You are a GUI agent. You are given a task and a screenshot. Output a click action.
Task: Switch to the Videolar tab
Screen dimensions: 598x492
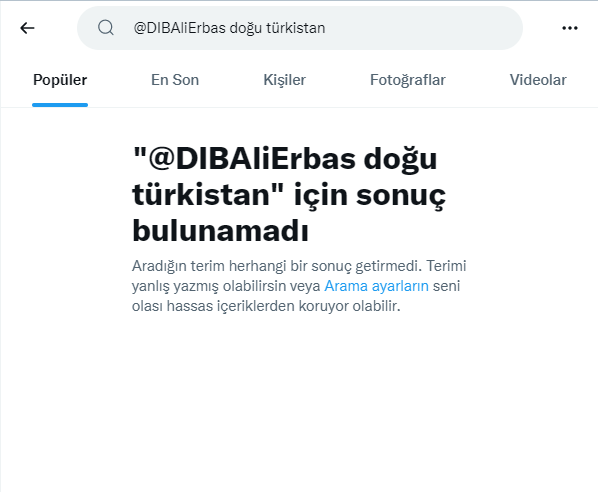tap(538, 80)
